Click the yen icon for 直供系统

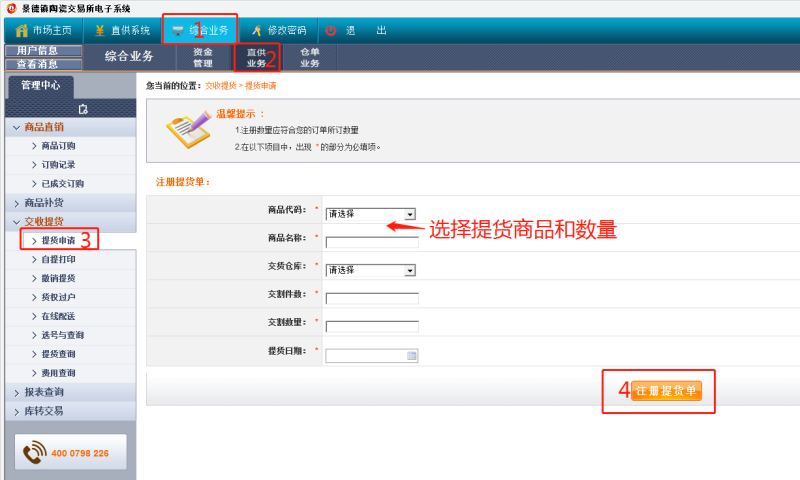(99, 30)
